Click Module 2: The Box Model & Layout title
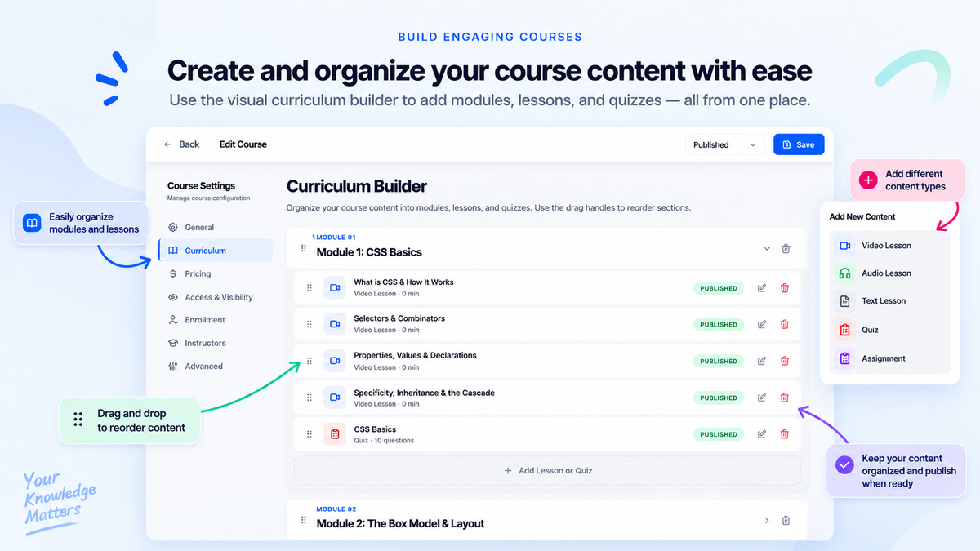The width and height of the screenshot is (980, 551). click(400, 523)
